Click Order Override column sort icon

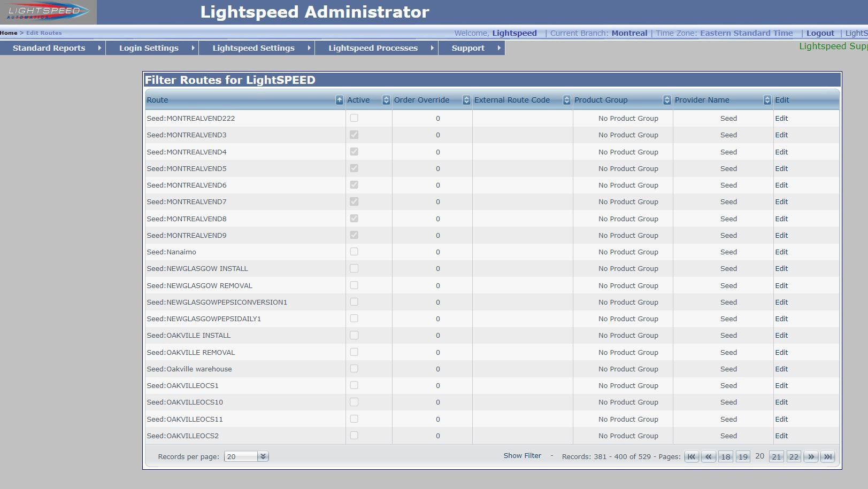tap(466, 100)
